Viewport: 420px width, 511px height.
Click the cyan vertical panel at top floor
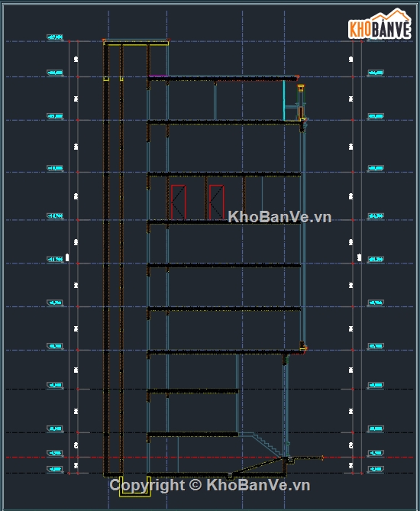(x=284, y=100)
